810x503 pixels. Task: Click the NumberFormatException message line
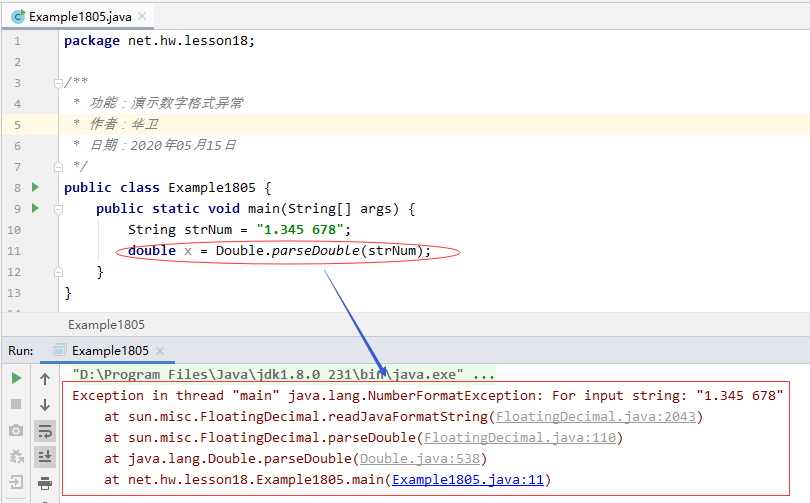click(428, 396)
